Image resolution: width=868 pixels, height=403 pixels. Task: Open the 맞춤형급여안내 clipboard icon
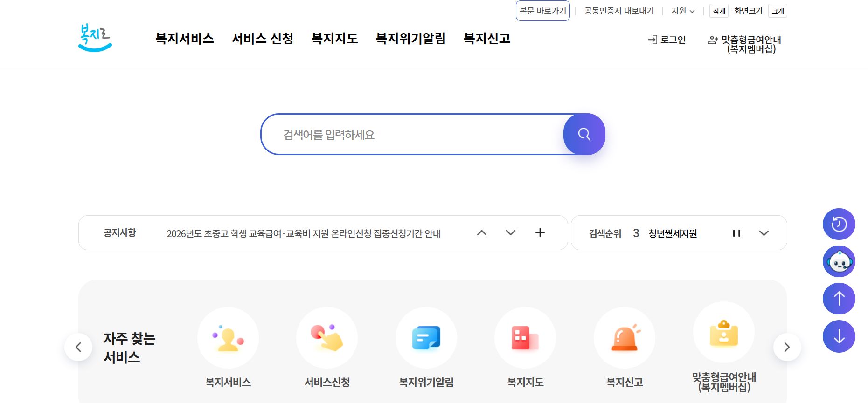coord(724,333)
